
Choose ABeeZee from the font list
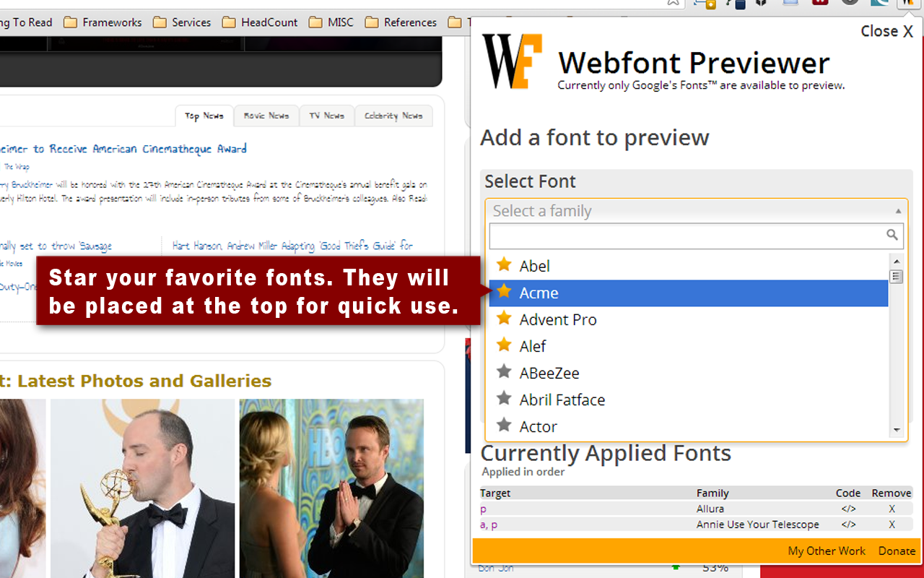tap(689, 373)
